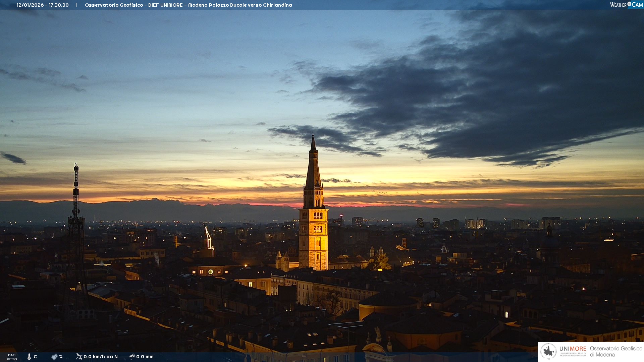Click the 0.0 mm rainfall reading
Viewport: 644px width, 362px height.
[x=145, y=357]
